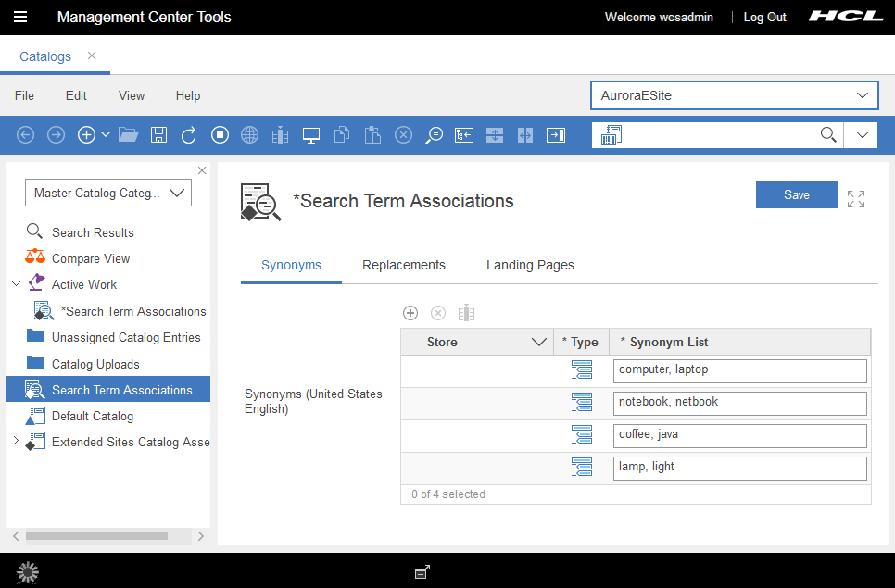Open the Find magnifier icon in the toolbar
The width and height of the screenshot is (895, 588).
point(435,134)
